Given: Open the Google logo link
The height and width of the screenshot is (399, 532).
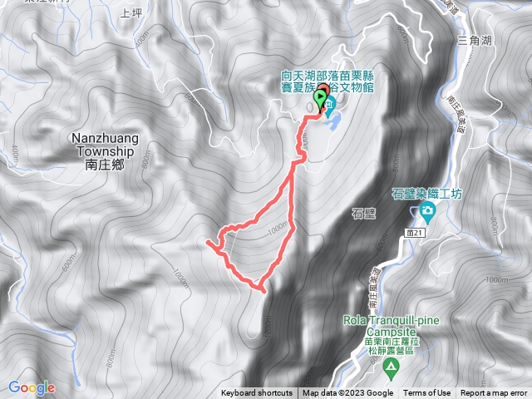Looking at the screenshot, I should coord(32,388).
